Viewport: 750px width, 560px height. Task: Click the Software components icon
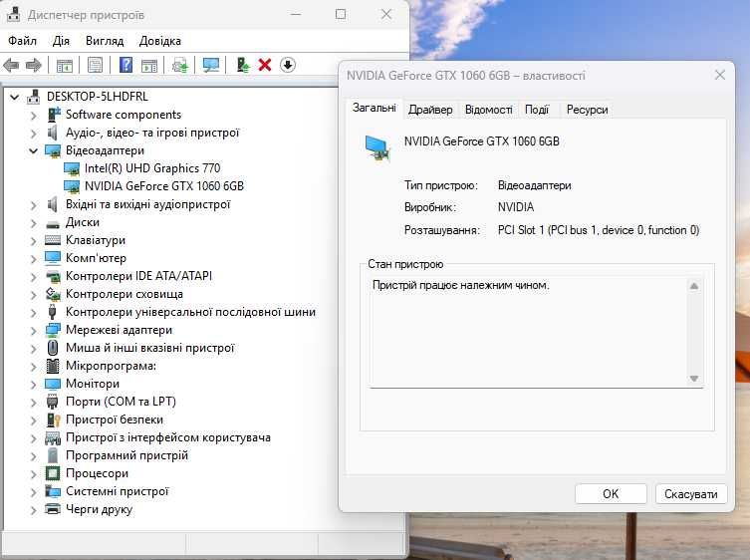[54, 115]
